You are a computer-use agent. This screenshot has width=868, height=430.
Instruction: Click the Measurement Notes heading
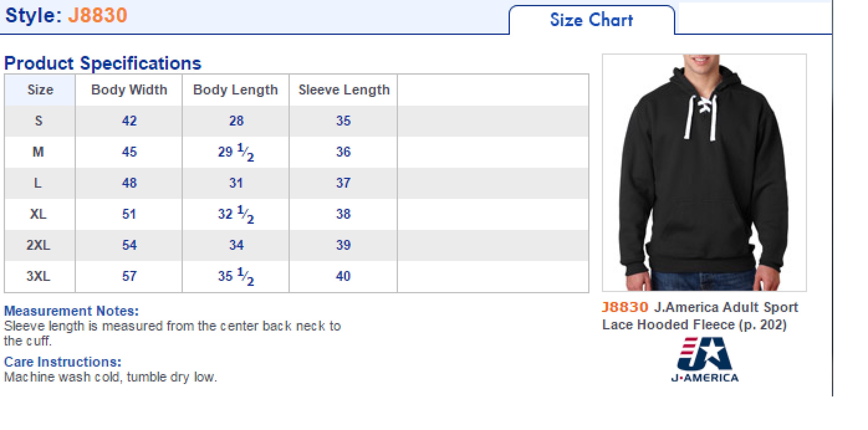tap(71, 311)
